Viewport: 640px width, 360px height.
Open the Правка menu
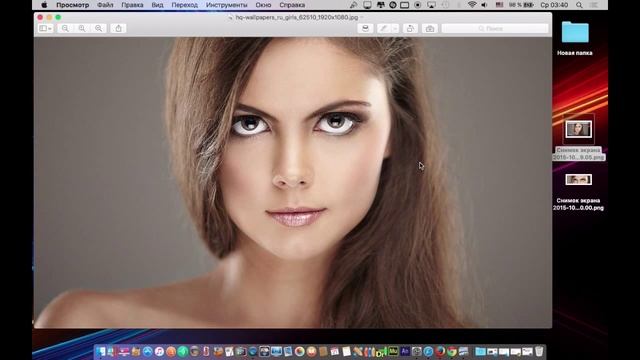click(x=132, y=5)
